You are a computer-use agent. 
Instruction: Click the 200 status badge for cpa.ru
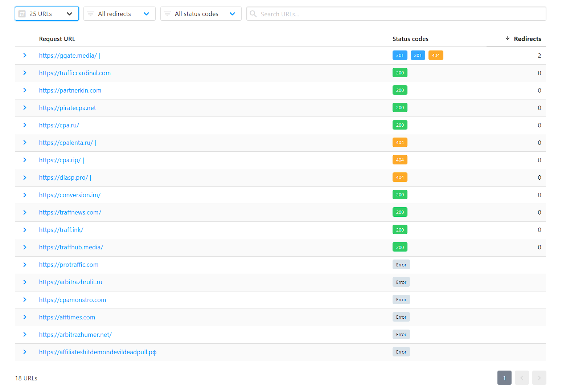coord(400,125)
